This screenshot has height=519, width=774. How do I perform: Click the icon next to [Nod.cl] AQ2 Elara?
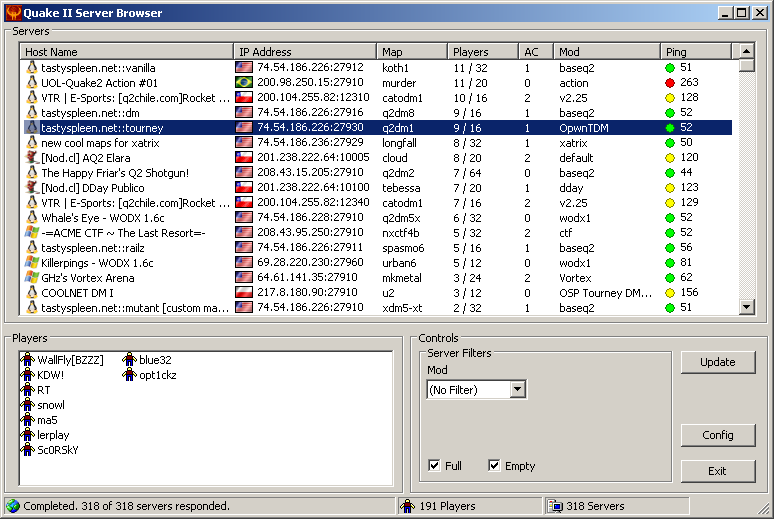pyautogui.click(x=32, y=158)
